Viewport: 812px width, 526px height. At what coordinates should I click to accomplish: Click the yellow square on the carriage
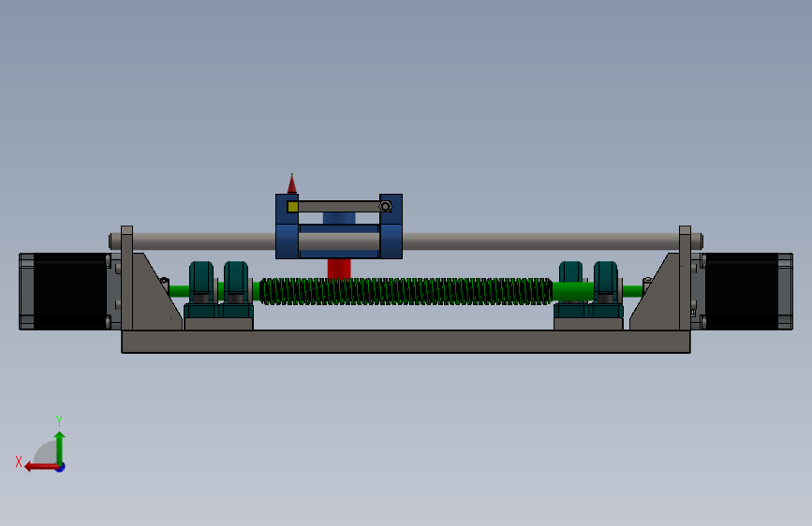coord(292,207)
